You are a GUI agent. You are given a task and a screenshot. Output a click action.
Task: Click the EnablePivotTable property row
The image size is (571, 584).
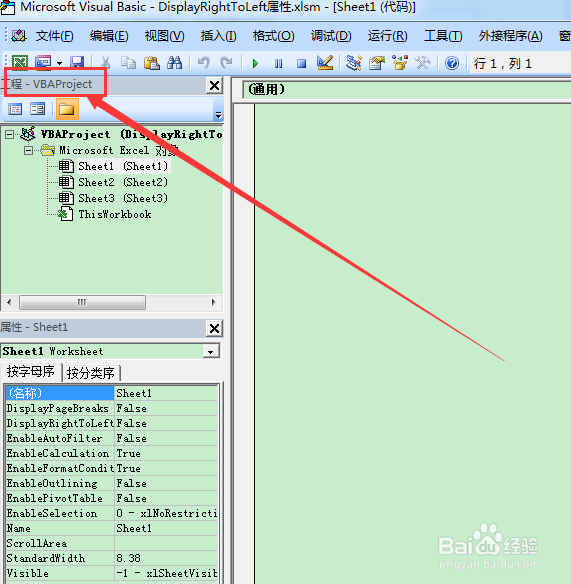112,498
